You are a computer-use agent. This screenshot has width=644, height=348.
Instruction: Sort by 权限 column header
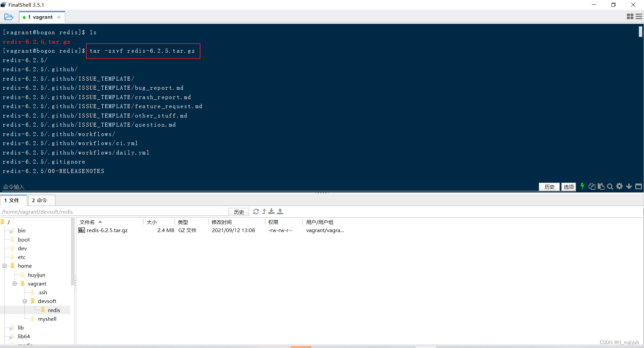pyautogui.click(x=284, y=222)
